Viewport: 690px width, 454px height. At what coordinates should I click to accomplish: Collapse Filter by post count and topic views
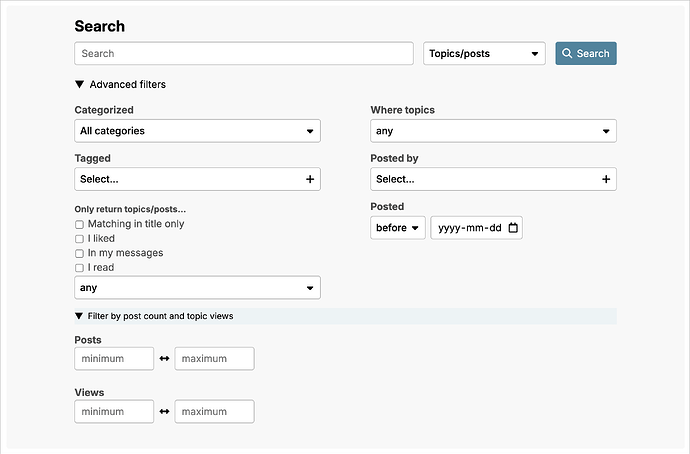click(x=345, y=316)
